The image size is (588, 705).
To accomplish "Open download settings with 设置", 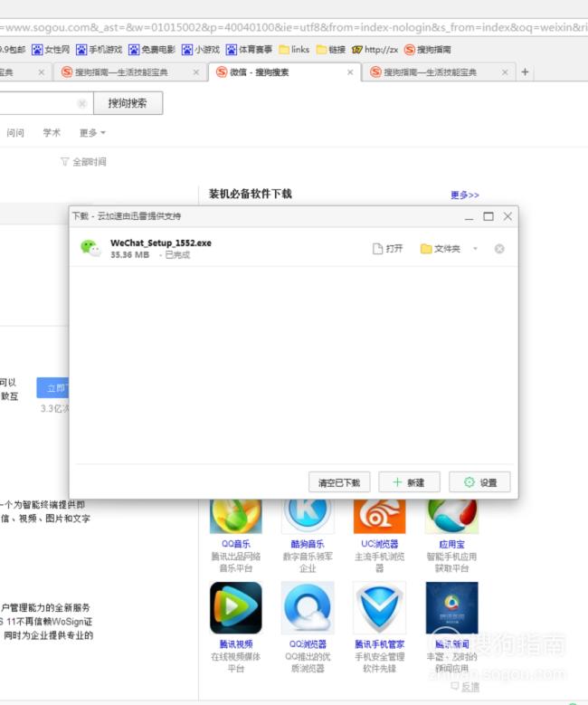I will pos(479,482).
